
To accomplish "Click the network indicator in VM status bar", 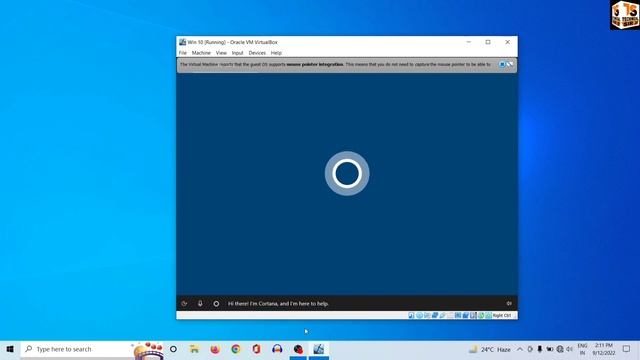I will [x=435, y=316].
